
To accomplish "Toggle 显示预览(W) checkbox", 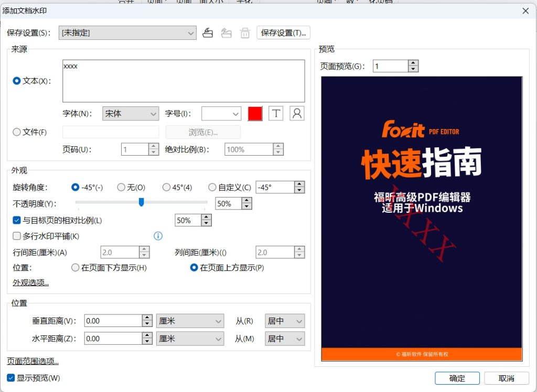I will (x=10, y=378).
